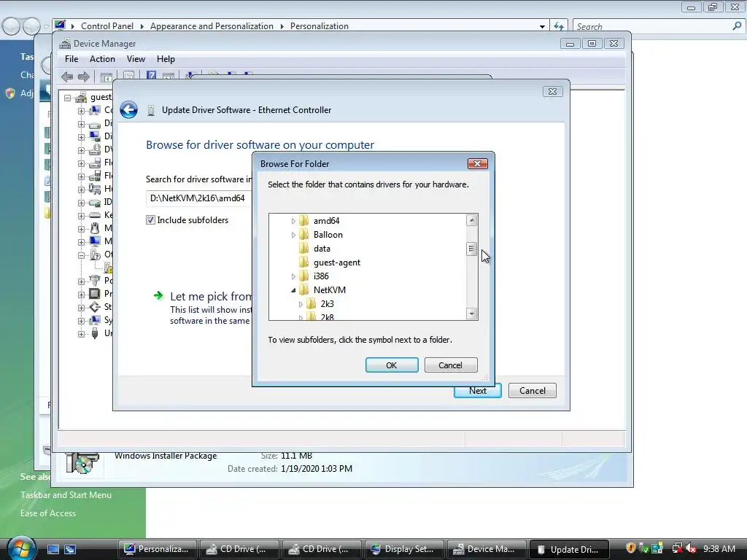Collapse the Other devices node
This screenshot has height=560, width=747.
pos(81,255)
